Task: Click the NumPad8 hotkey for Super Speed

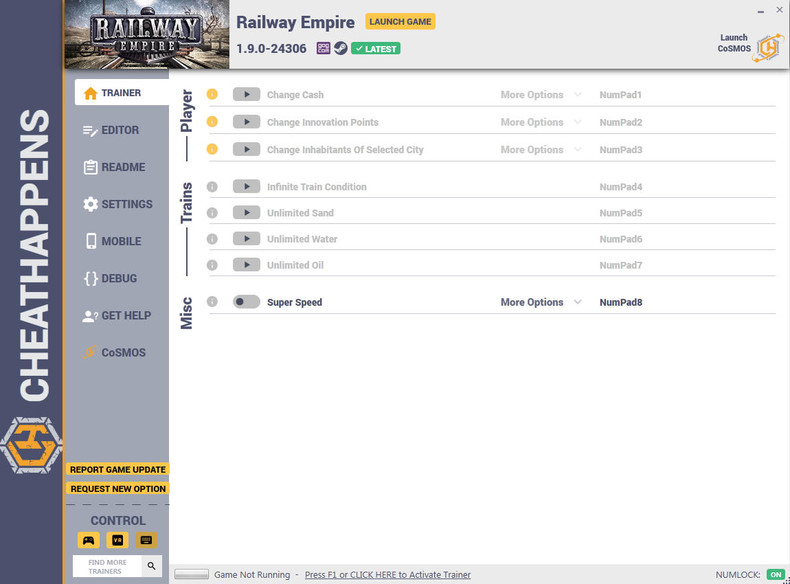Action: point(621,302)
